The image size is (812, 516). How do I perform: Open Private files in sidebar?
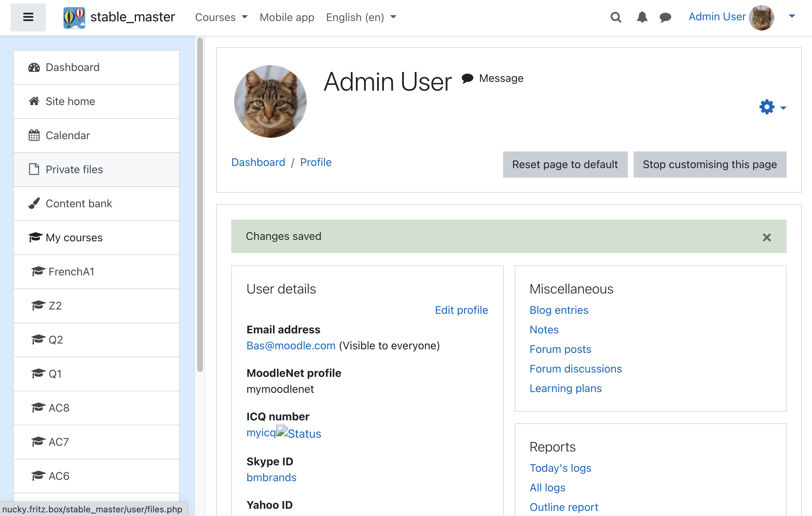coord(96,170)
